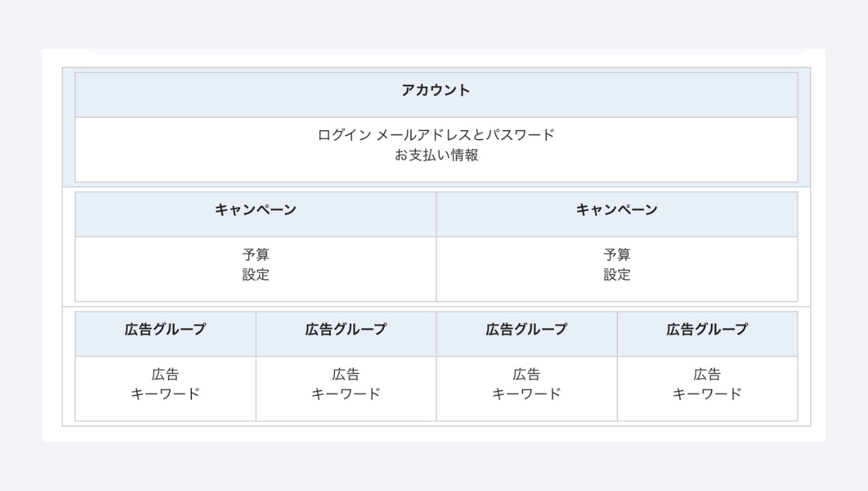Screen dimensions: 868x491
Task: Click 設定 under the left キャンペーン
Action: (255, 275)
